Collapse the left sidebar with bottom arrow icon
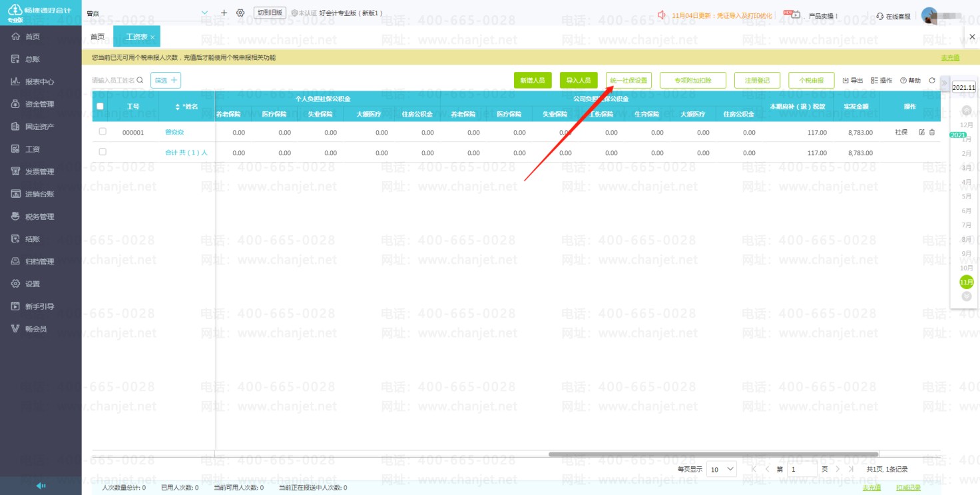The height and width of the screenshot is (495, 980). pyautogui.click(x=41, y=486)
